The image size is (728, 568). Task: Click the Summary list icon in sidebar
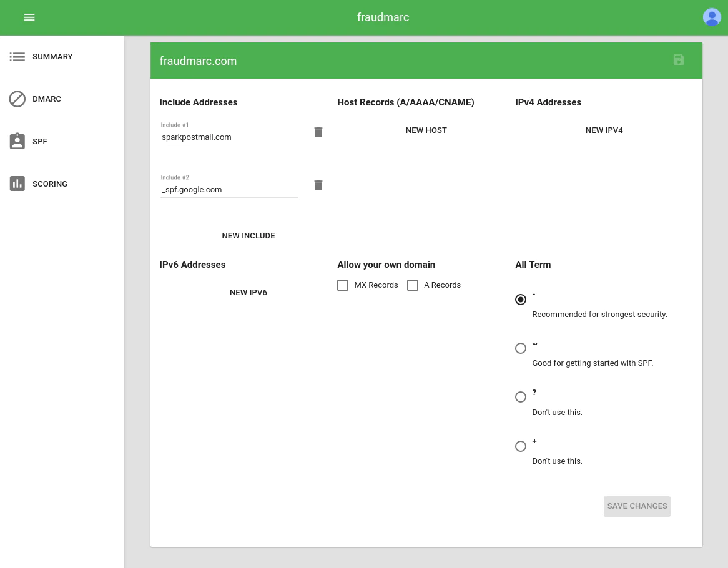click(x=17, y=57)
